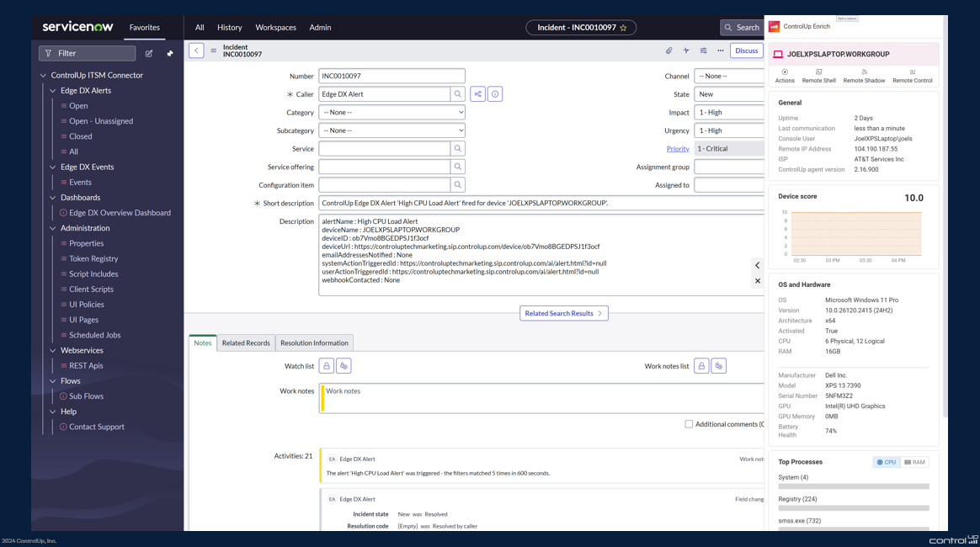
Task: Switch Top Processes to CPU view
Action: (x=887, y=462)
